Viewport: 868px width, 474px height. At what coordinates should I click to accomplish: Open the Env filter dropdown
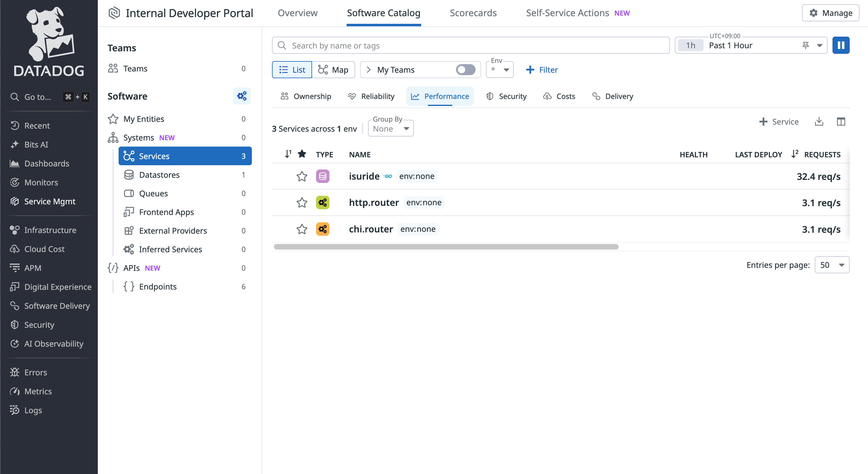[500, 70]
